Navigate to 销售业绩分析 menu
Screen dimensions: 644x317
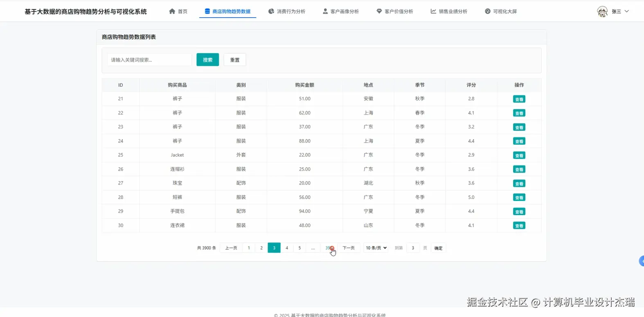pos(449,11)
